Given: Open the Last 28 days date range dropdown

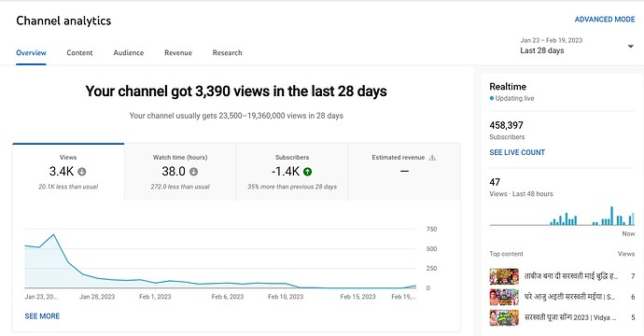Looking at the screenshot, I should click(577, 46).
